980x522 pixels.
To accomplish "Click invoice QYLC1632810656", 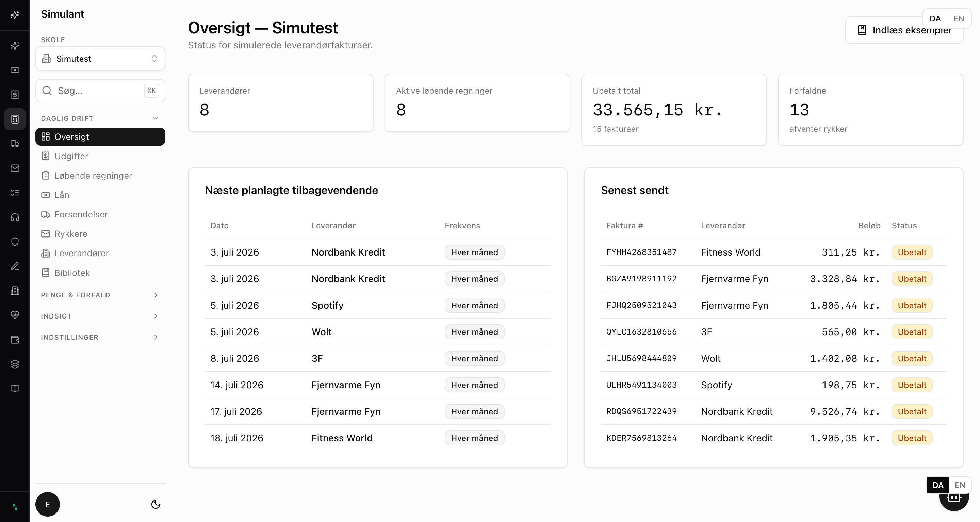I will [x=641, y=332].
